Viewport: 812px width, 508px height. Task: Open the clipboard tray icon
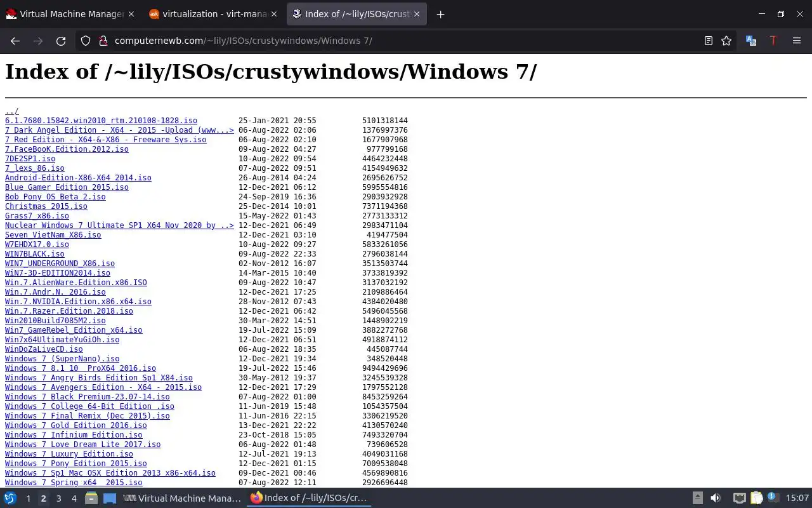pyautogui.click(x=757, y=498)
